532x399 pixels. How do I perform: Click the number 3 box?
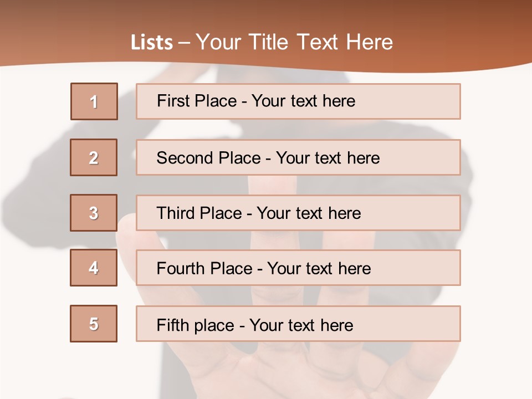pyautogui.click(x=94, y=213)
